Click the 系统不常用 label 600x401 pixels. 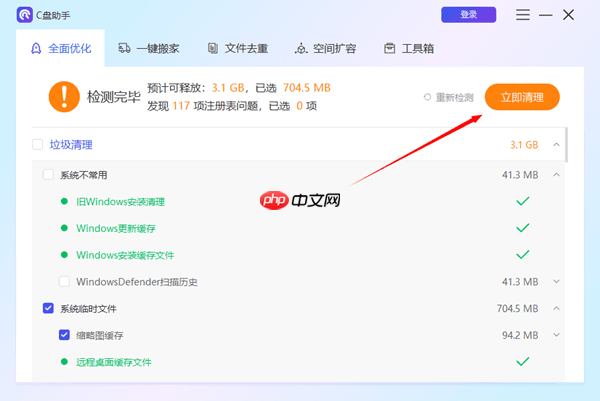click(83, 175)
